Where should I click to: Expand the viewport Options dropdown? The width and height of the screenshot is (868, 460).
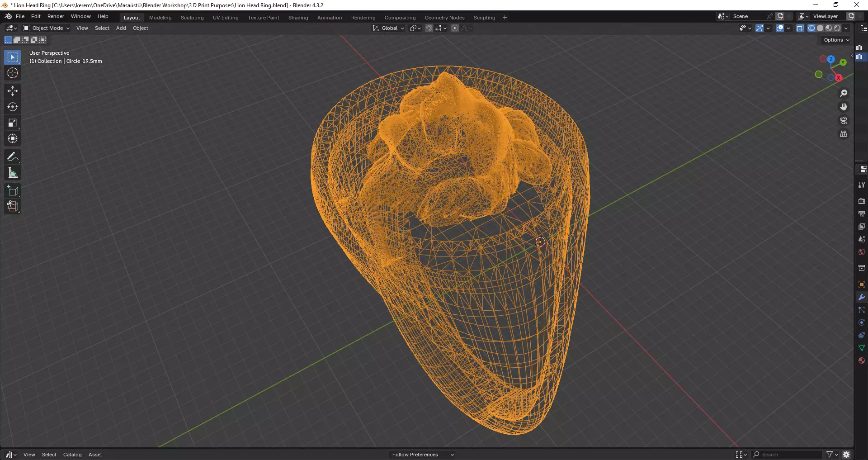(x=836, y=40)
